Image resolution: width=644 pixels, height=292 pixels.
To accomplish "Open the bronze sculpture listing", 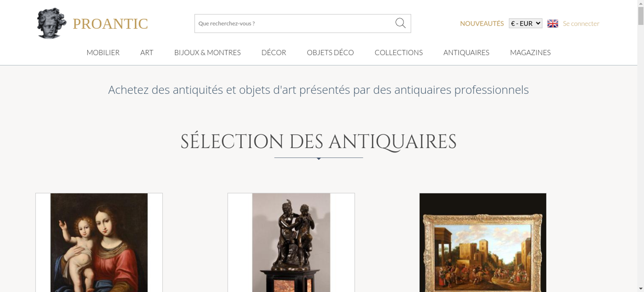I will pos(291,242).
